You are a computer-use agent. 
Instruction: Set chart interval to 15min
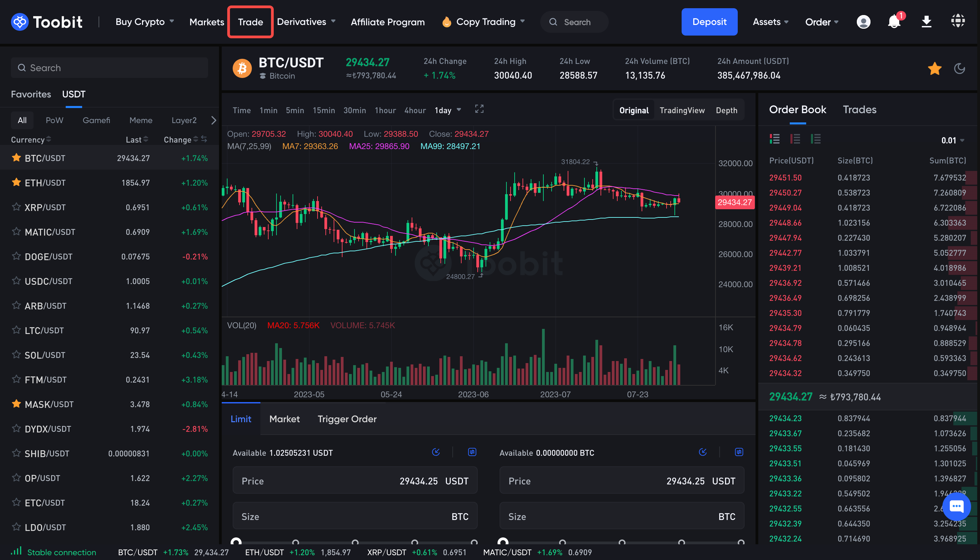[323, 110]
